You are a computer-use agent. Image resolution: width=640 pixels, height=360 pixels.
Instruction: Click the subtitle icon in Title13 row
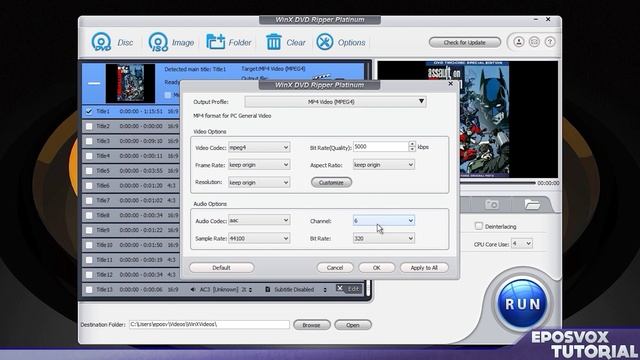pos(267,289)
